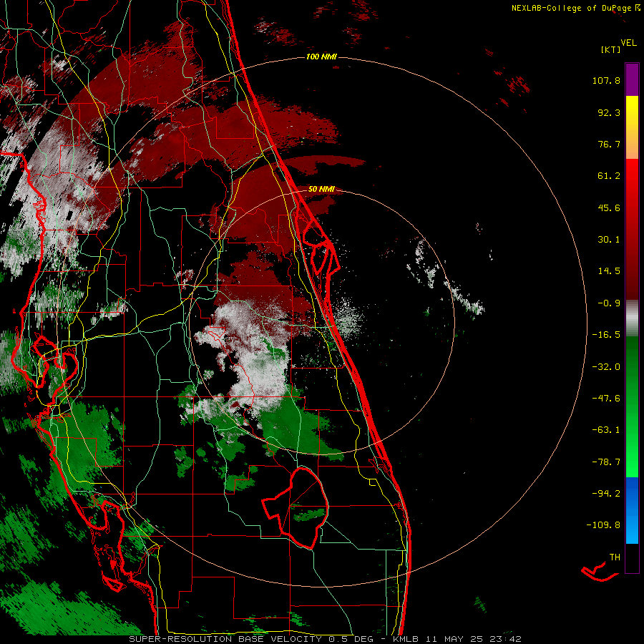Click the NEXLAB-College of DuPage label
644x644 pixels.
[x=575, y=8]
